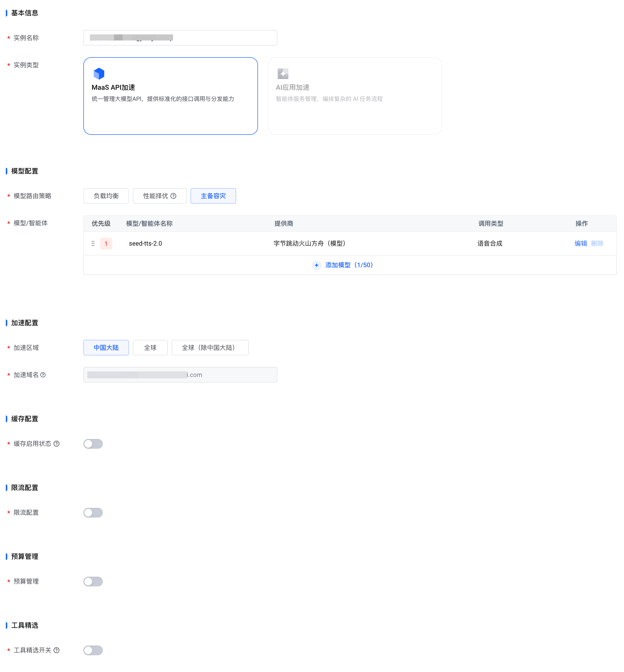Select 全球（除中国大陆）region option
The image size is (624, 672).
tap(210, 348)
